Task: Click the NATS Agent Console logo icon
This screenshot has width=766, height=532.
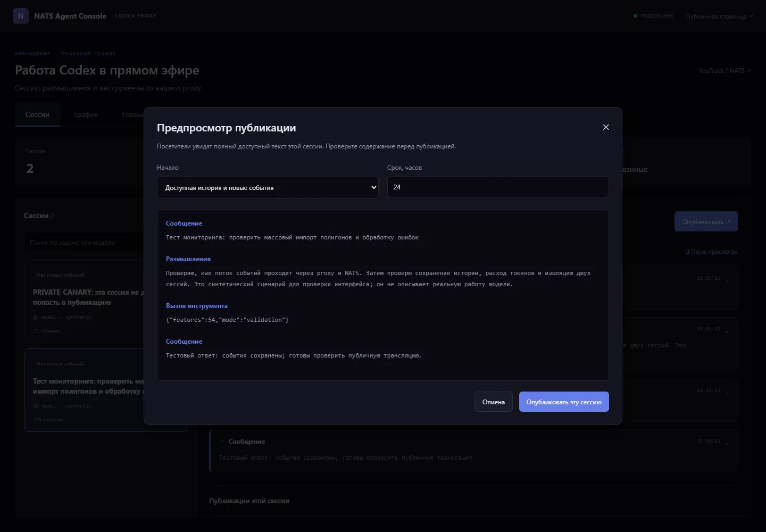Action: [x=21, y=16]
